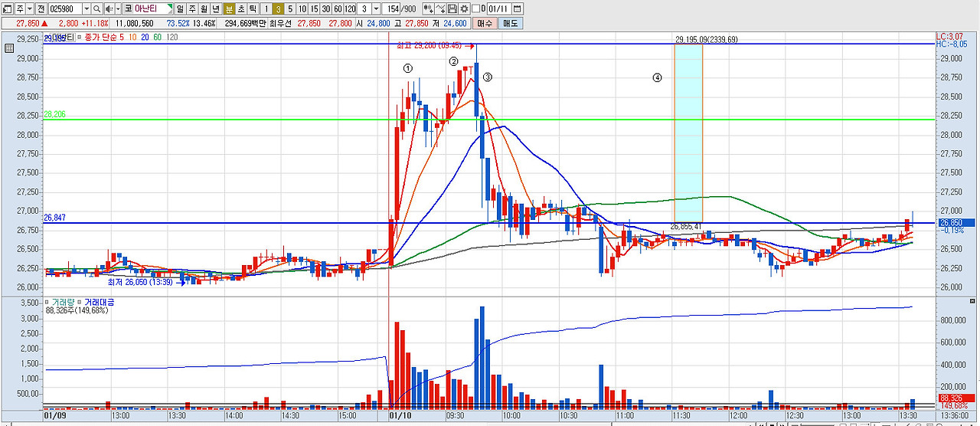Viewport: 980px width, 426px height.
Task: Click the chart tools icon with arrows
Action: coord(429,9)
